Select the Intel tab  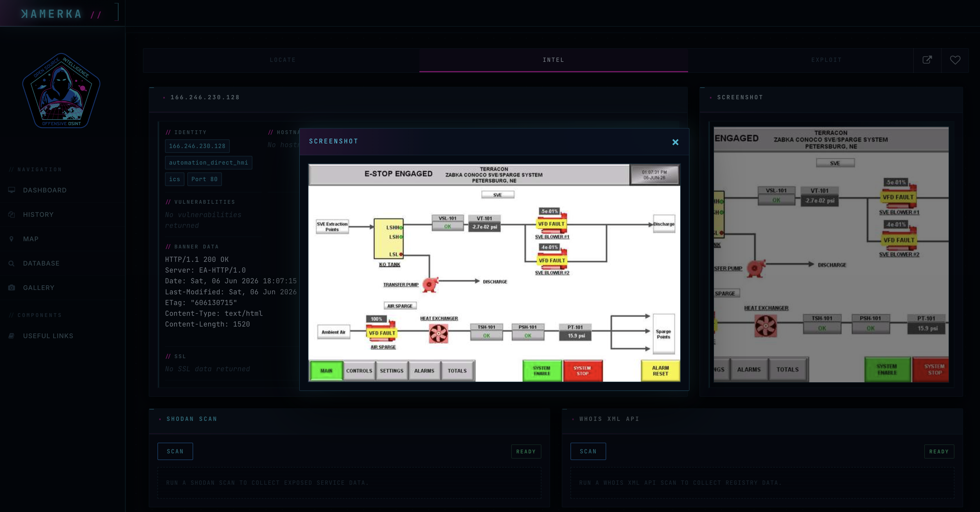point(554,60)
